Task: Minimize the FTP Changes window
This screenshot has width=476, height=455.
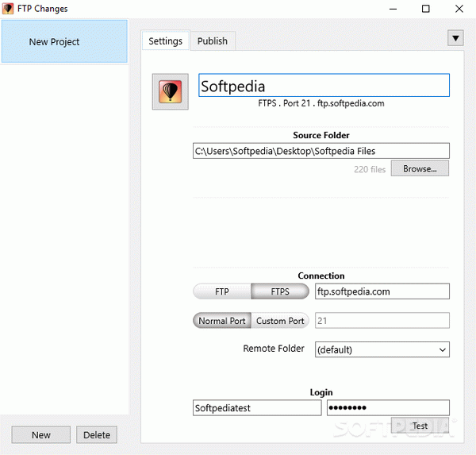Action: pos(393,9)
